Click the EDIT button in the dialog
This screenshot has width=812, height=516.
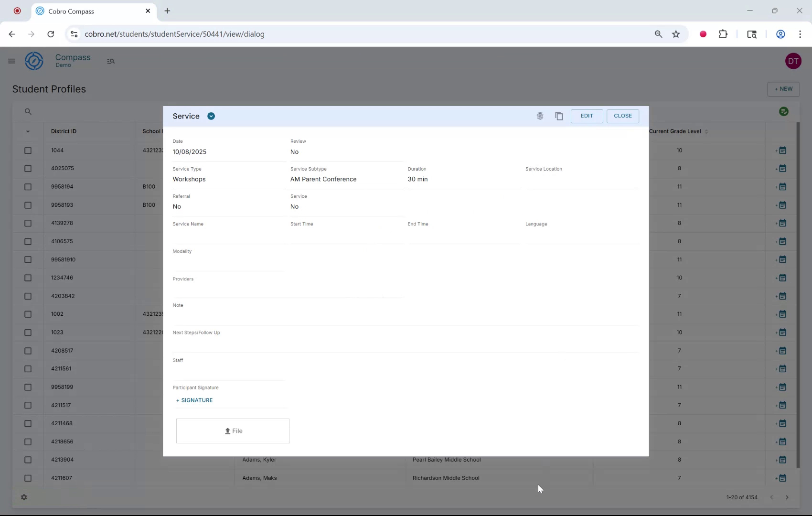click(x=587, y=116)
